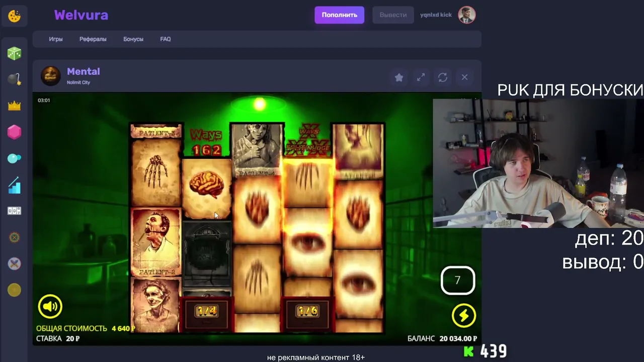This screenshot has width=644, height=362.
Task: Open the gold crown game
Action: tap(14, 106)
